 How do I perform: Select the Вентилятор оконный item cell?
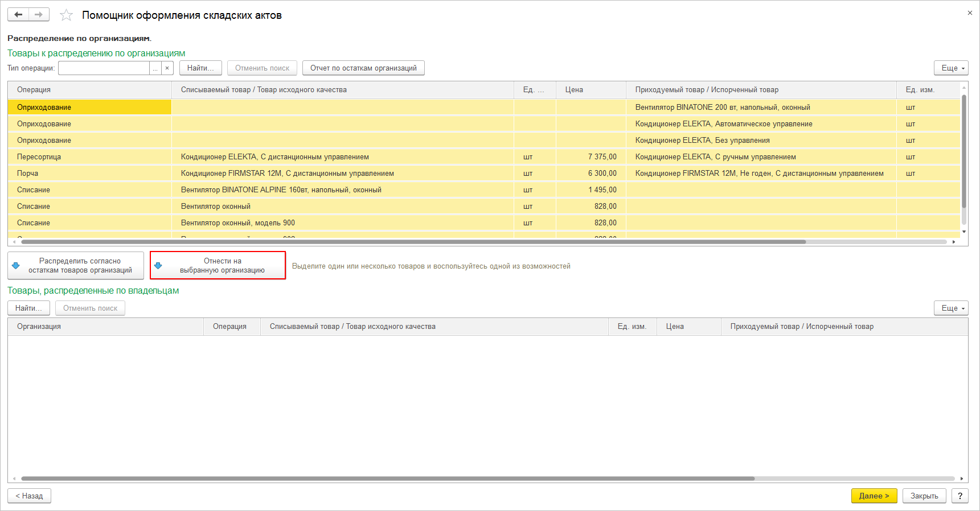tap(343, 207)
